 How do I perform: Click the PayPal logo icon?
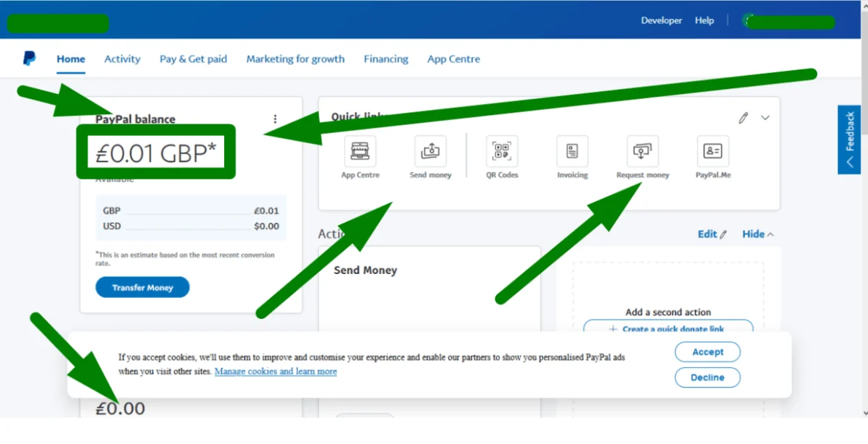coord(29,59)
